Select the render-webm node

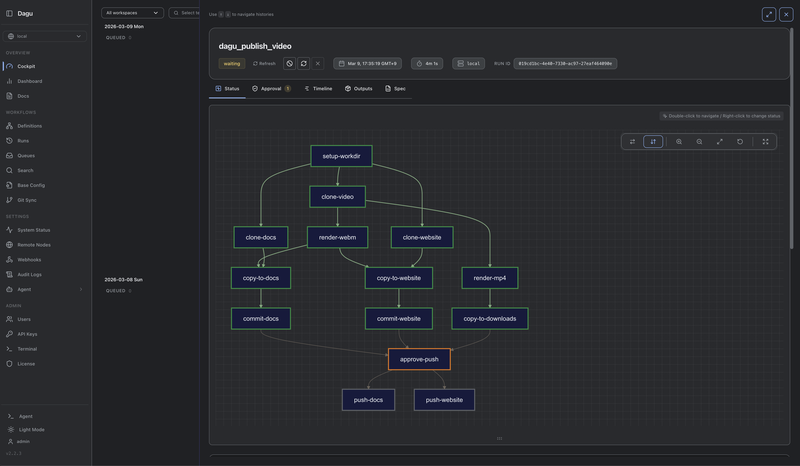click(x=337, y=237)
